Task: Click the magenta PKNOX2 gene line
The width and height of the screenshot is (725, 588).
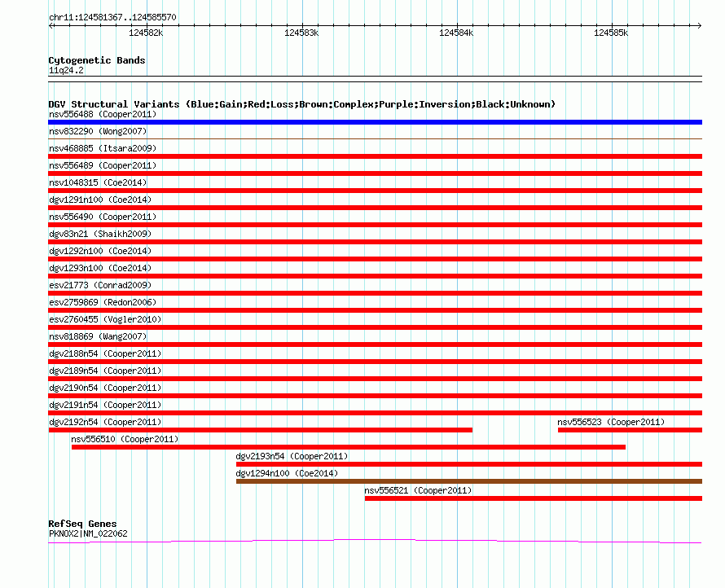Action: [375, 541]
